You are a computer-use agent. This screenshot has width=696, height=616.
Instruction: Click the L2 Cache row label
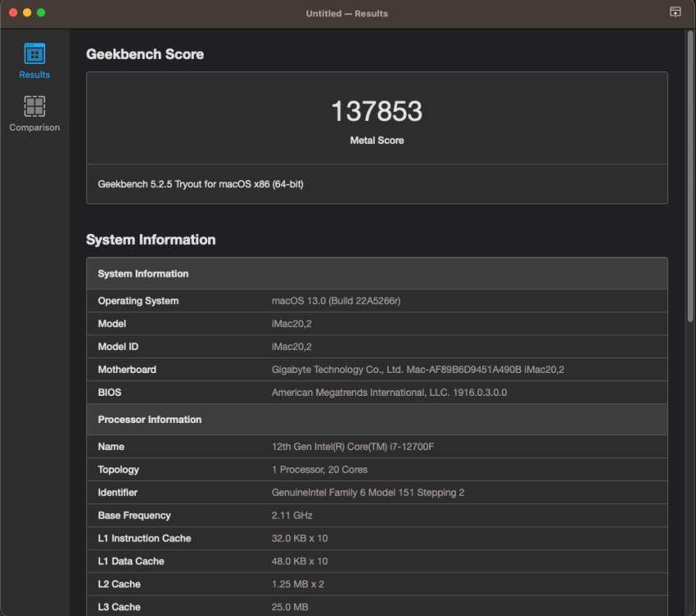[119, 585]
